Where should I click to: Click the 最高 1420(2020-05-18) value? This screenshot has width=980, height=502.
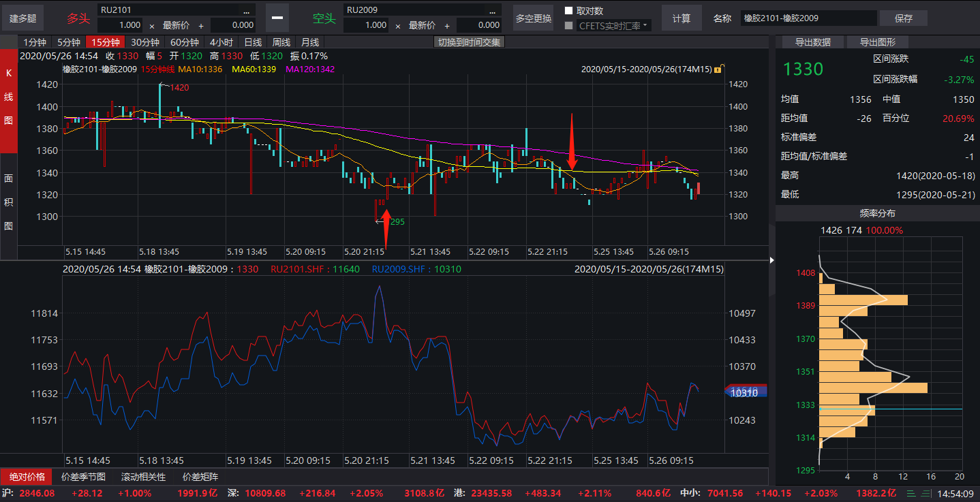935,175
